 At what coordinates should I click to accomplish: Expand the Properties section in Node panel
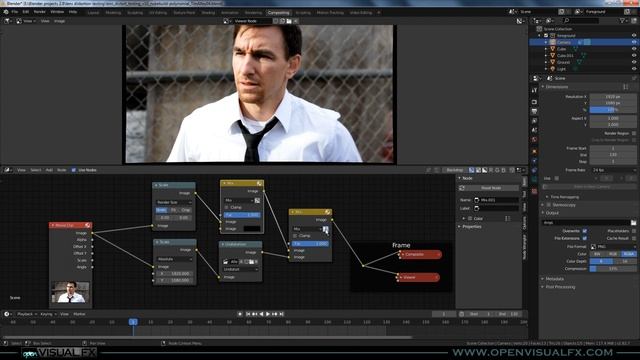tap(472, 227)
